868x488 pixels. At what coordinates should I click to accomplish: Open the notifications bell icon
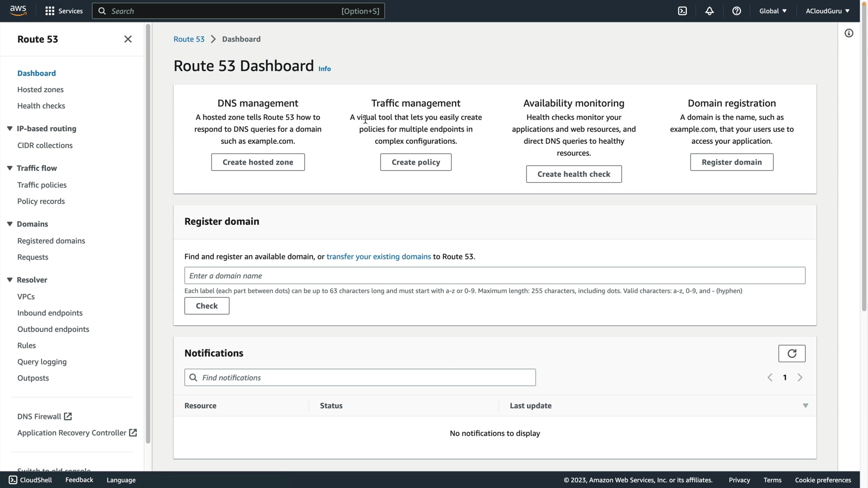709,11
